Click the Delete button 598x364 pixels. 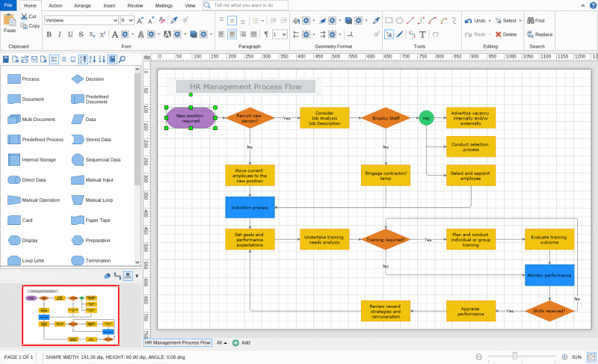click(x=506, y=34)
